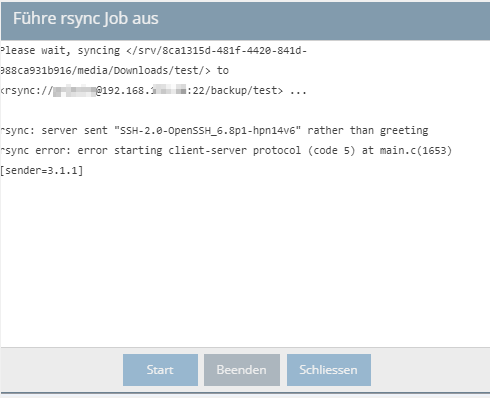
Task: Click the greyed-out Beenden button
Action: click(x=242, y=370)
